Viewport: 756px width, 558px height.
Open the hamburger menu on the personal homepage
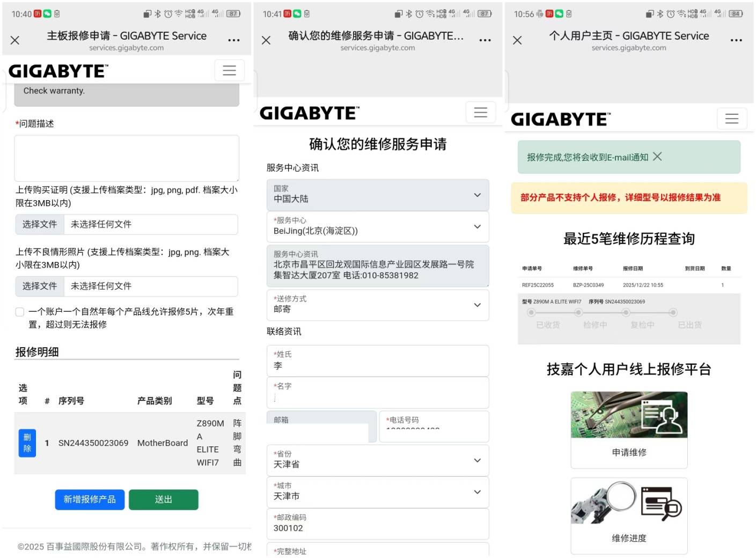point(732,118)
